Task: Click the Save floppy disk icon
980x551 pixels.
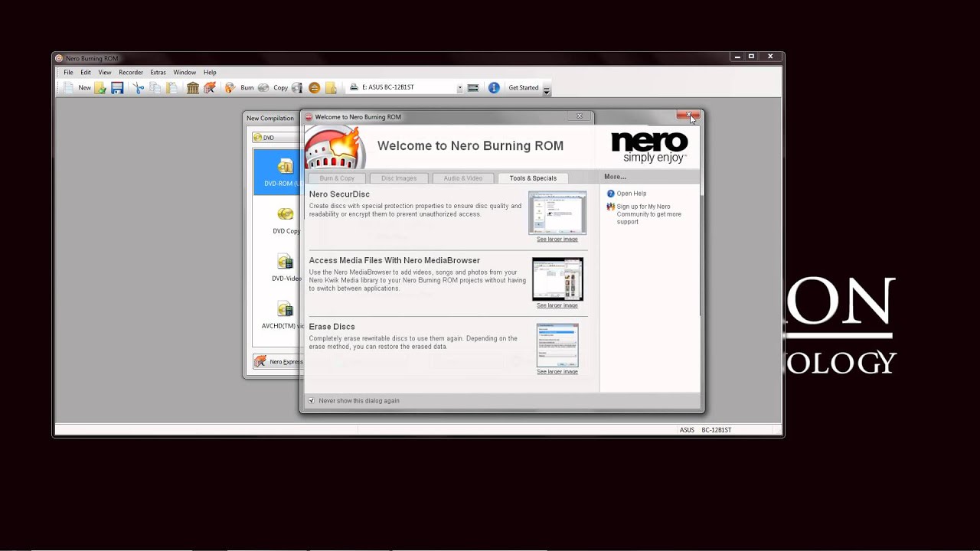Action: click(x=117, y=88)
